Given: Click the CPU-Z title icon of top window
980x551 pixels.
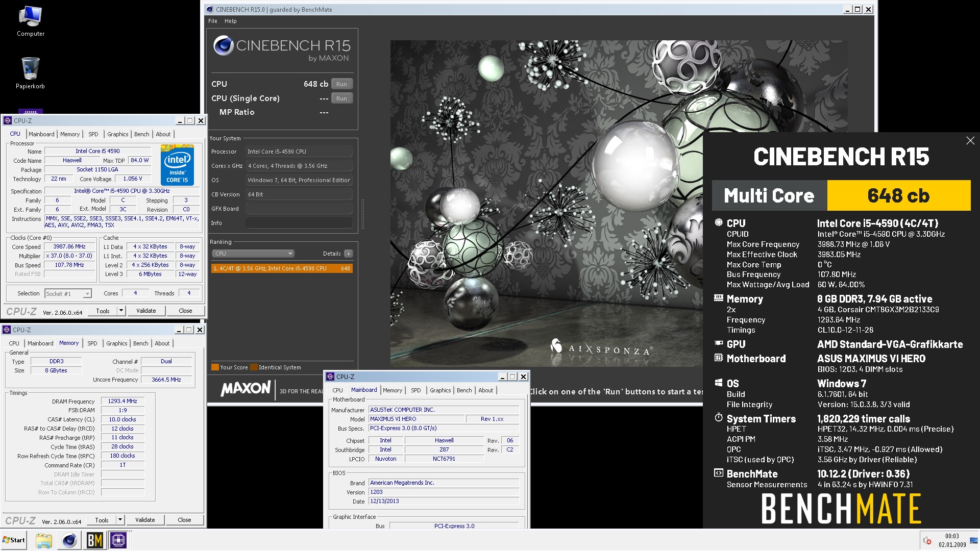Looking at the screenshot, I should click(8, 120).
